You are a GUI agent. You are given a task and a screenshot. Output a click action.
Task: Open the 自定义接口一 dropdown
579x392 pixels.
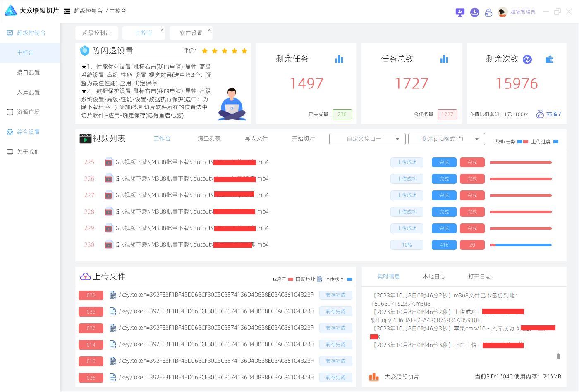click(x=367, y=139)
